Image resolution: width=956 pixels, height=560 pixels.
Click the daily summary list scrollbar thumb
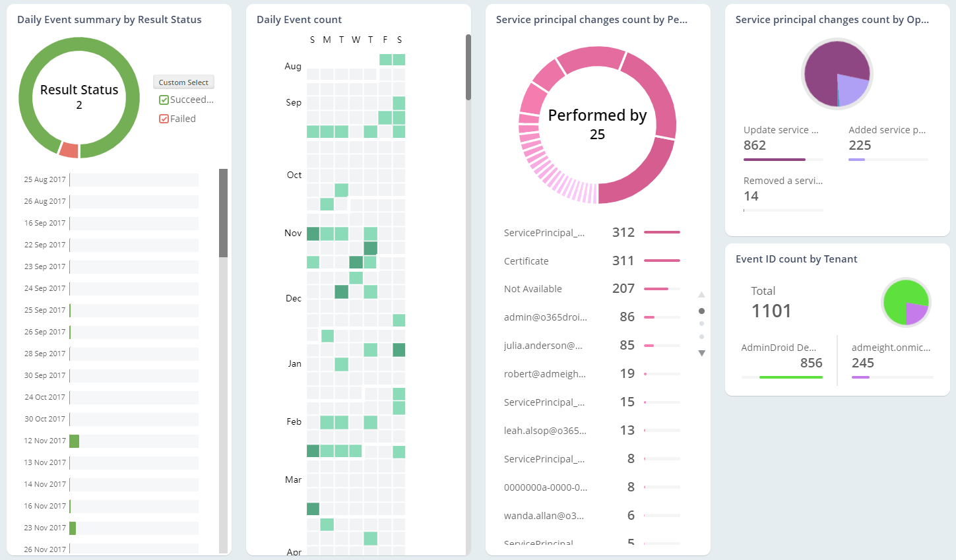click(x=223, y=213)
